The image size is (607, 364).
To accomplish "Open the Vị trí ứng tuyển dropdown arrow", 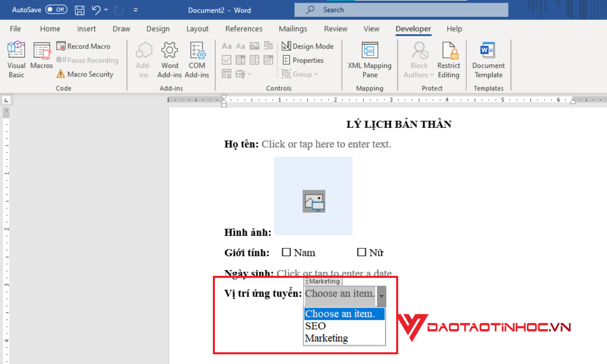I will point(381,296).
